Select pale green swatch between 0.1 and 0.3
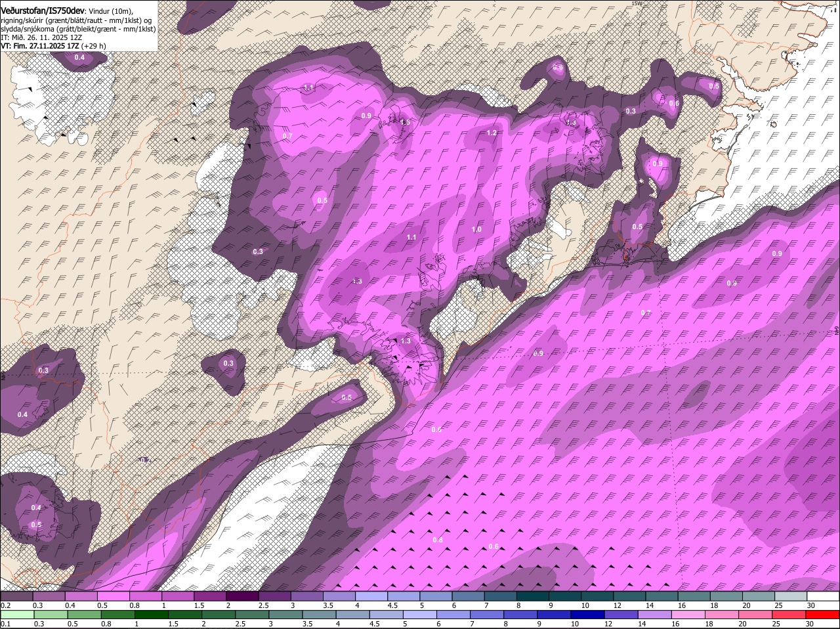This screenshot has height=629, width=840. coord(16,615)
